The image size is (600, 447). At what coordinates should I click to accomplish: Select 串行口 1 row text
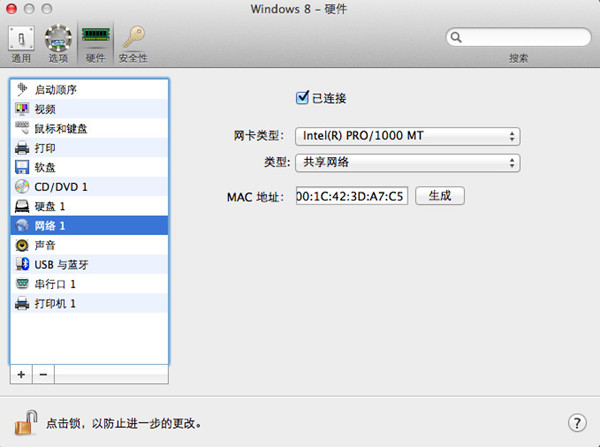coord(55,284)
